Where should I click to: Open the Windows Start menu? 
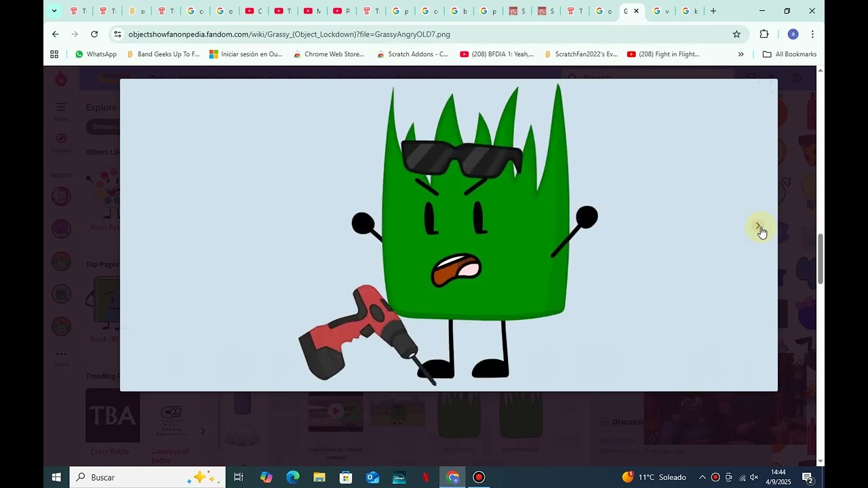(x=56, y=477)
